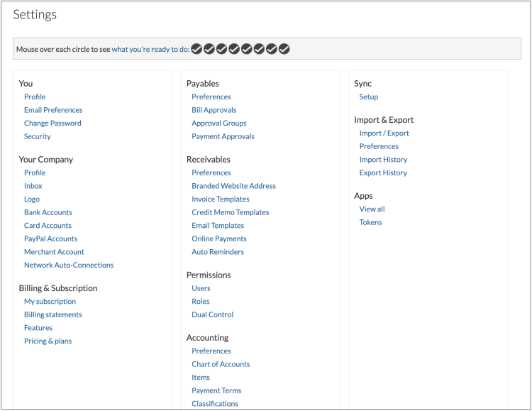Open Preferences under Payables
Screen dimensions: 532x411
point(211,97)
